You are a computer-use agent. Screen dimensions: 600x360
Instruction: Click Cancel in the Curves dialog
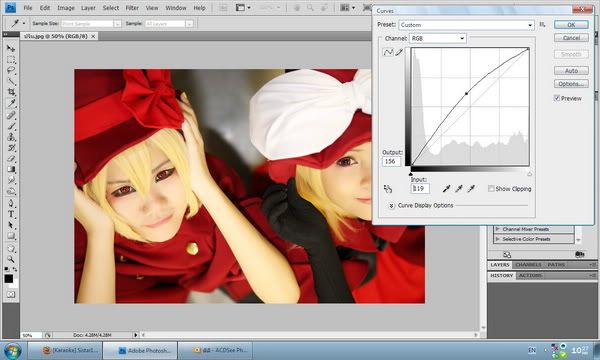point(571,38)
